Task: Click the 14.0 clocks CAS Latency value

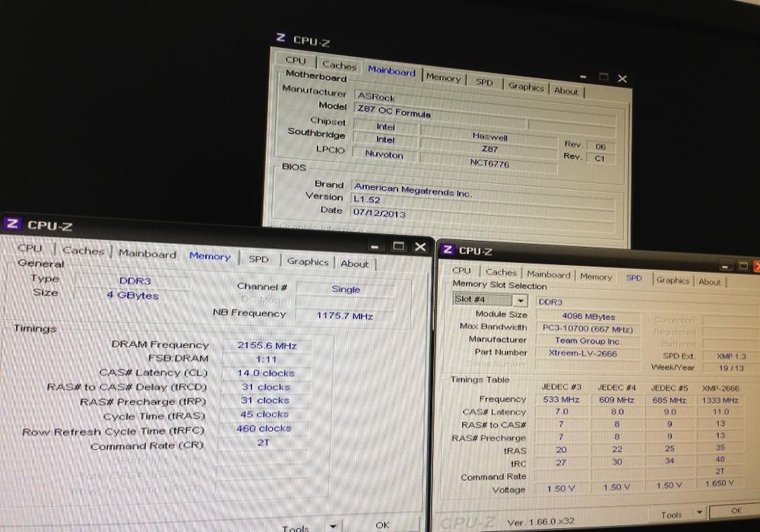Action: pos(265,373)
